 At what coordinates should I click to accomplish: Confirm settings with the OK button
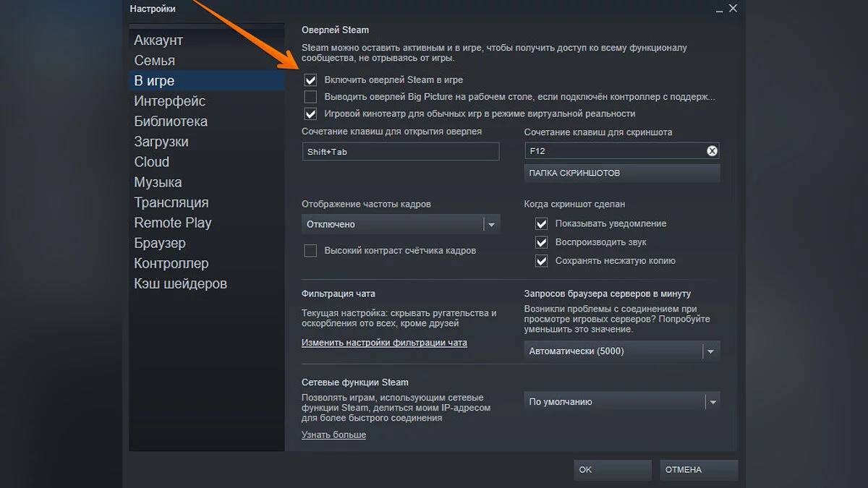click(613, 470)
